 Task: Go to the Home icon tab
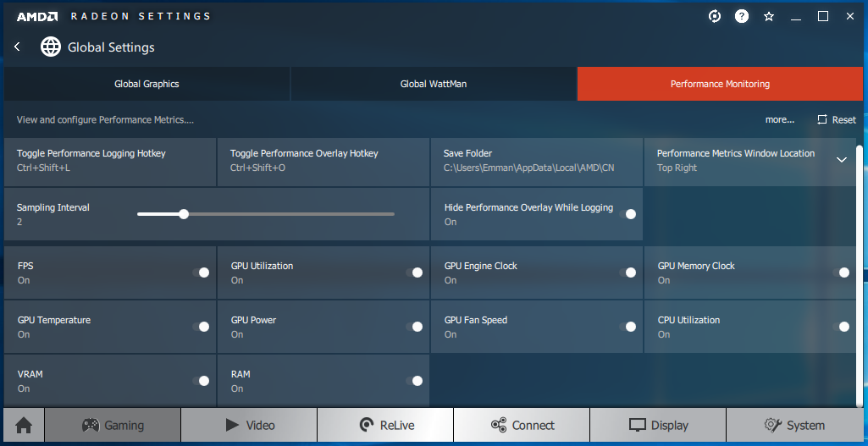pos(24,425)
